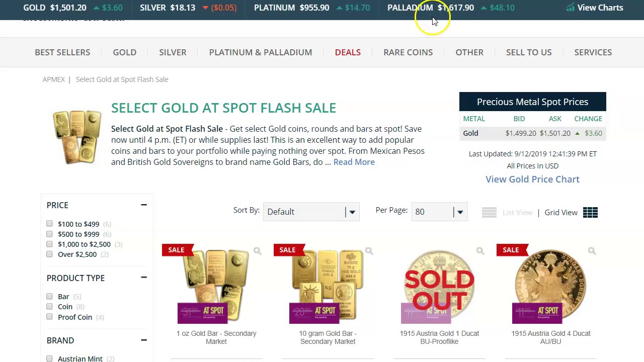Zoom magnifier on 1915 Austria 4 Ducat
The width and height of the screenshot is (644, 362).
click(592, 251)
